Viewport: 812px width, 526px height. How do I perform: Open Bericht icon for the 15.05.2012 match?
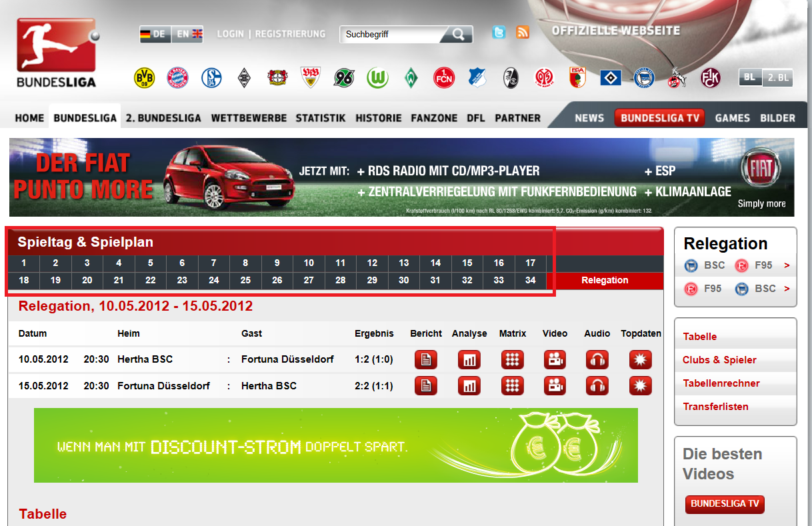click(426, 386)
